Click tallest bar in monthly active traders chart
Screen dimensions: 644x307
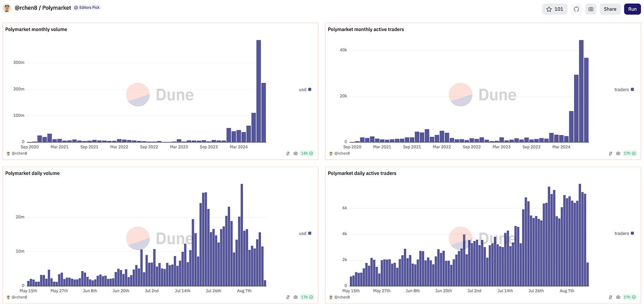tap(581, 91)
